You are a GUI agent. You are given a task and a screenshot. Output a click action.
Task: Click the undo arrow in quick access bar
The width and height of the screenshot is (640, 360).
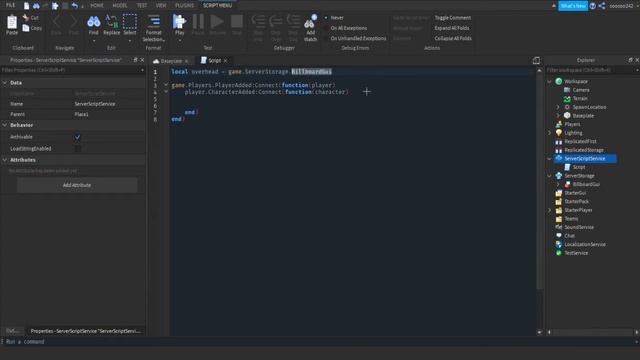point(75,6)
